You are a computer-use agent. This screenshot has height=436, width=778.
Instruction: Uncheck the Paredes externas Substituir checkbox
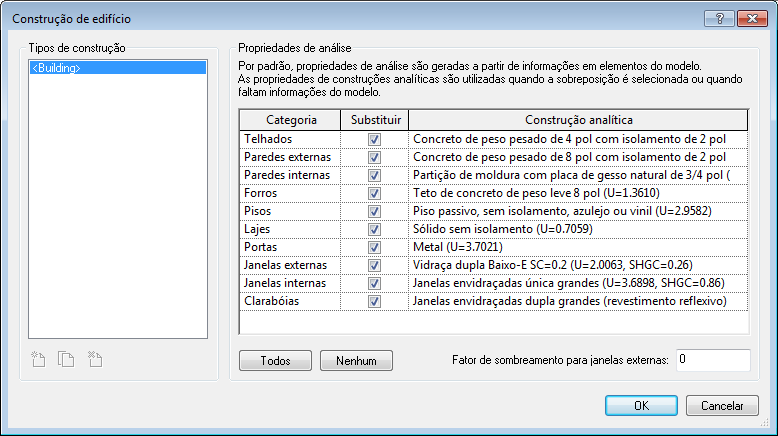click(x=374, y=158)
